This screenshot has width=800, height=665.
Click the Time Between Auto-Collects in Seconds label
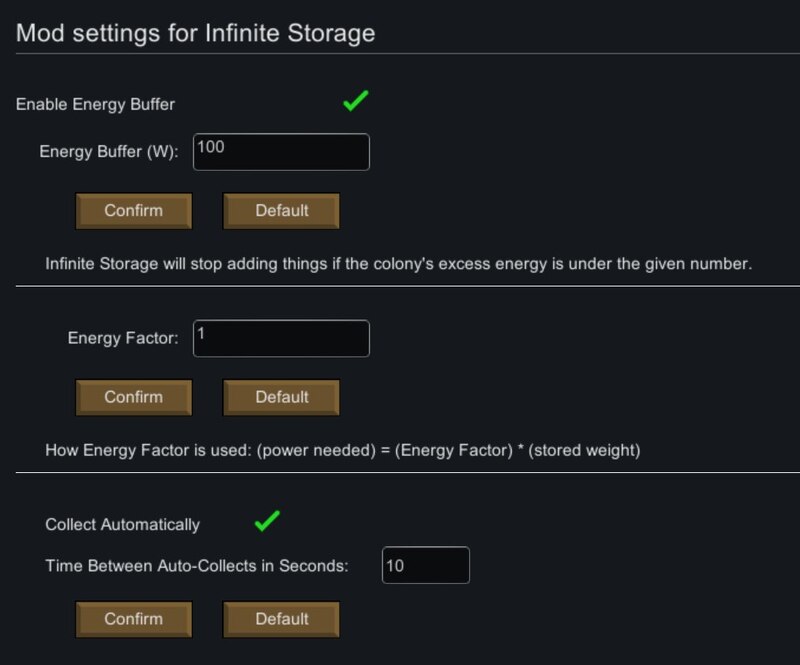(197, 565)
